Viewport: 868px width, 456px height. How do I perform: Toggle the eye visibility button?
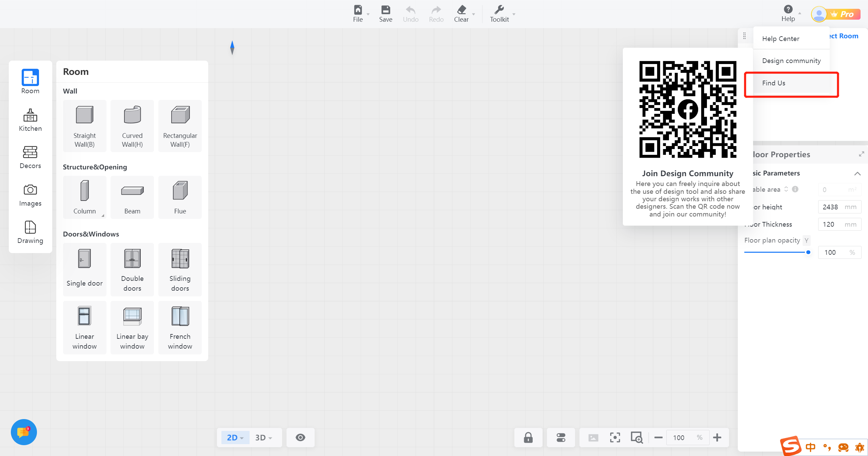(300, 437)
